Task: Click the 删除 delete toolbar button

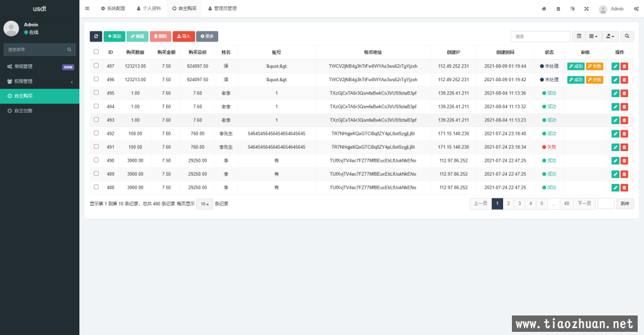Action: tap(160, 36)
